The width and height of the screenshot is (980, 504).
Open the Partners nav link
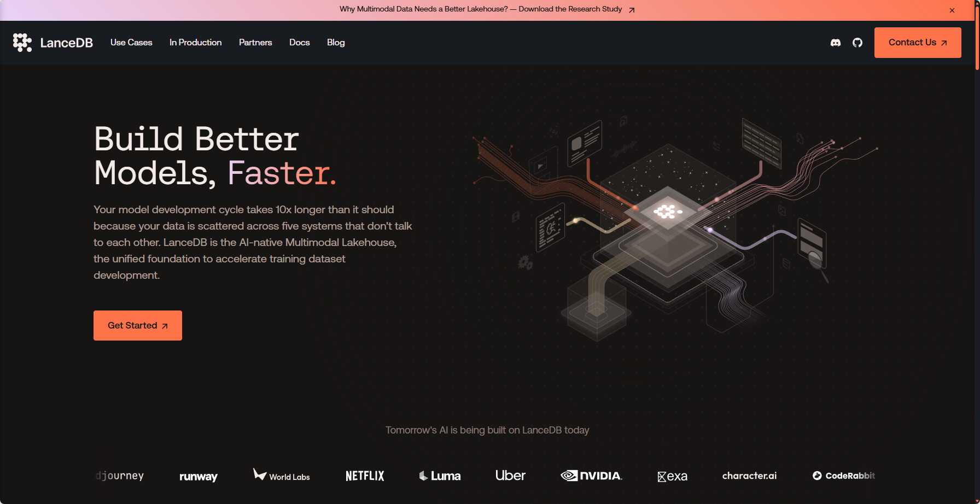255,43
